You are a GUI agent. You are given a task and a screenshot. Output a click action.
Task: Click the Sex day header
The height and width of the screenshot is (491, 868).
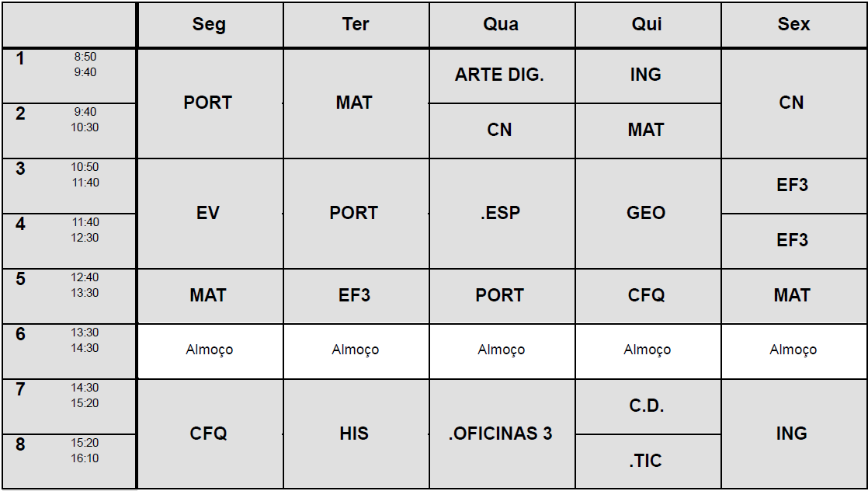tap(793, 25)
